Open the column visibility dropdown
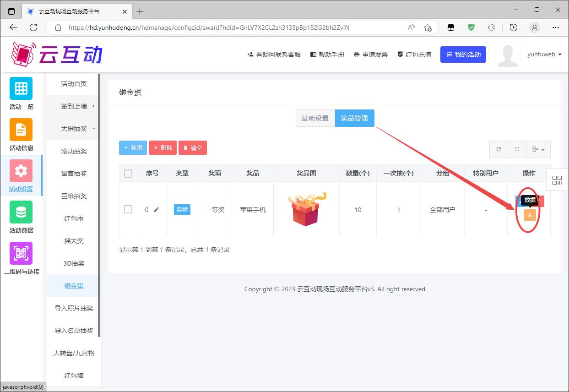Viewport: 569px width, 392px height. (538, 149)
